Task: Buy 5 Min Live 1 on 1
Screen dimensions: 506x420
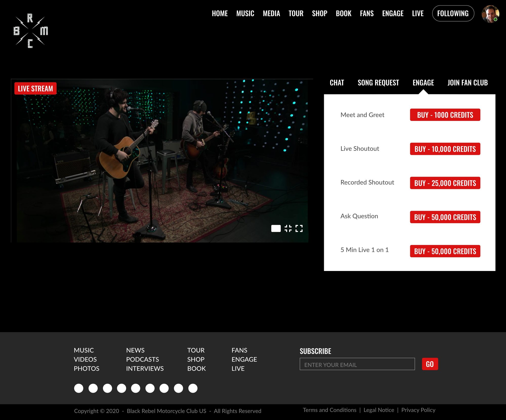Action: click(445, 251)
